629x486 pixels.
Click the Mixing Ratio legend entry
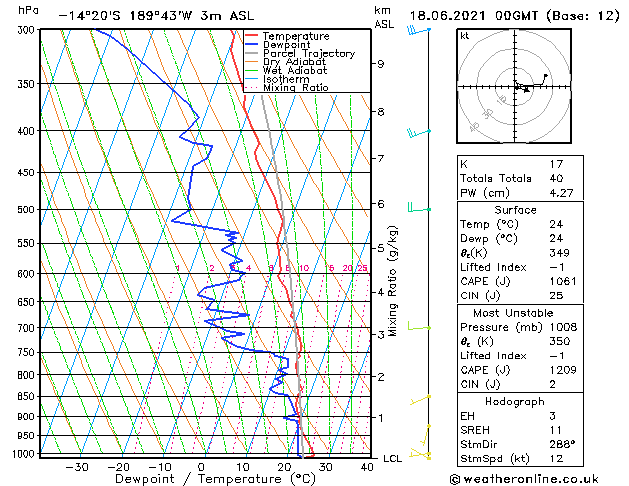tap(287, 87)
